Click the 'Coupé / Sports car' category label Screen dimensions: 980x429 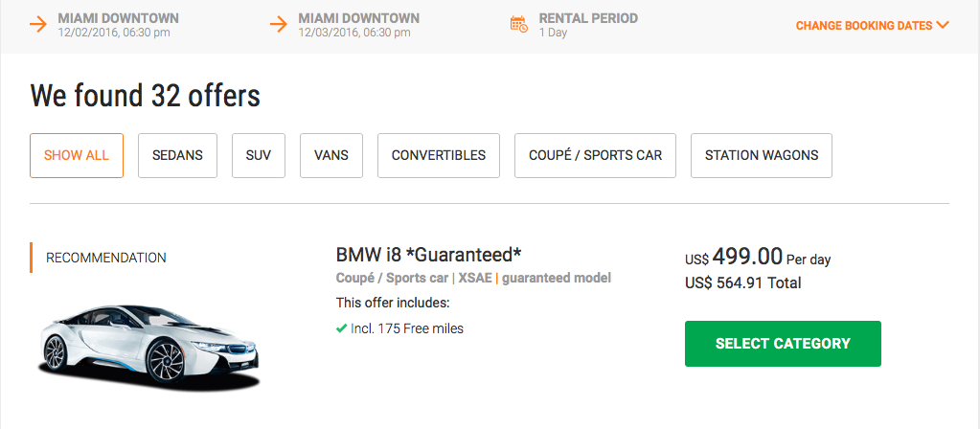pyautogui.click(x=392, y=278)
